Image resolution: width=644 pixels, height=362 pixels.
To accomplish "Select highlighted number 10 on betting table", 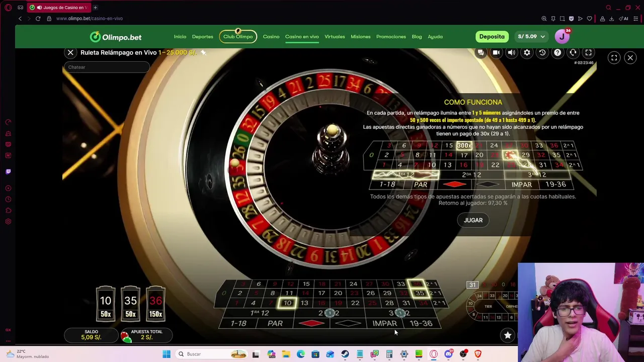I will pyautogui.click(x=287, y=303).
